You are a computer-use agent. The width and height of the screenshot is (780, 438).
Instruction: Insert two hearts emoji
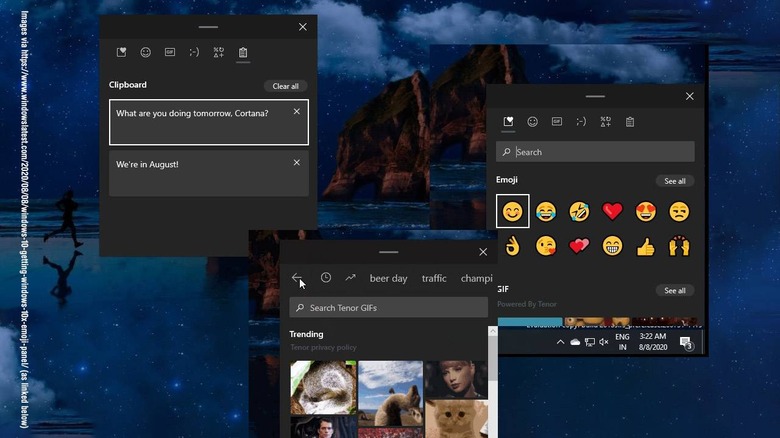click(x=579, y=246)
